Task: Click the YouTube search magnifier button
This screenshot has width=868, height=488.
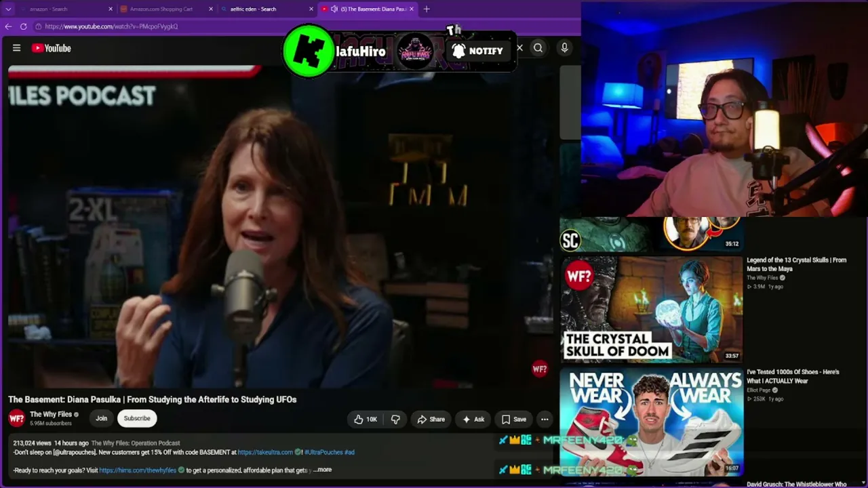Action: click(538, 48)
